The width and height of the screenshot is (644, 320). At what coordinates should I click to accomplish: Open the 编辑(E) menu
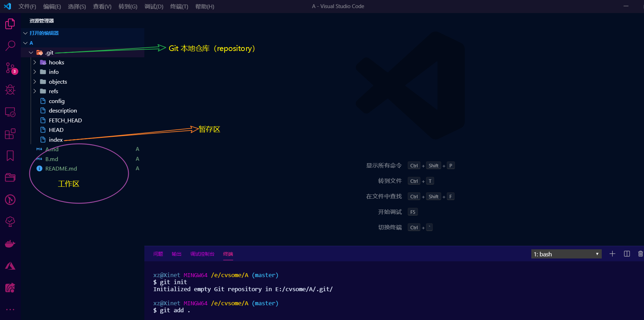[x=52, y=6]
